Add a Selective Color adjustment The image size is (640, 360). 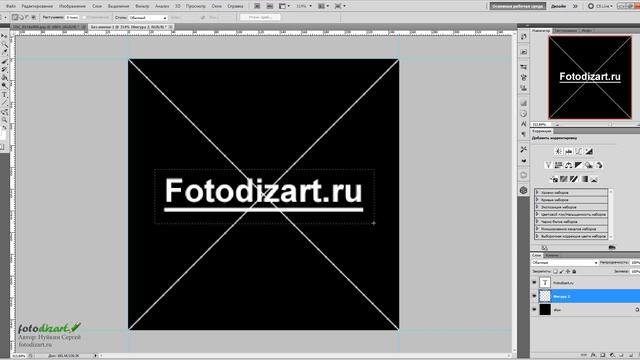(x=594, y=179)
